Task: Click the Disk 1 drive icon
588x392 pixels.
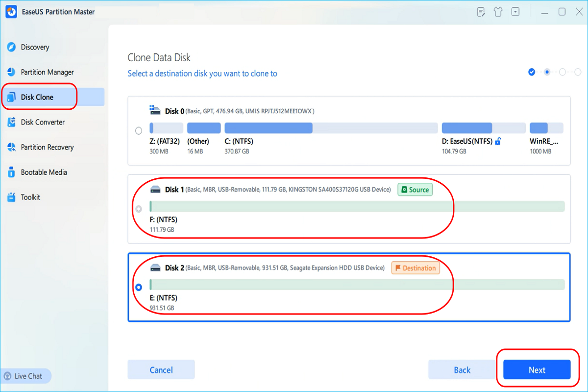Action: [155, 189]
